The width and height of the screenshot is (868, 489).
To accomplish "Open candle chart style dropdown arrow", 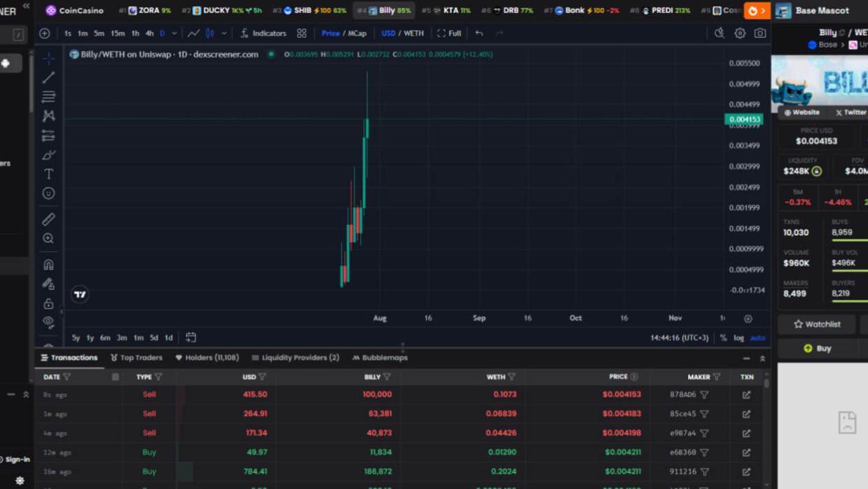I will pos(224,33).
